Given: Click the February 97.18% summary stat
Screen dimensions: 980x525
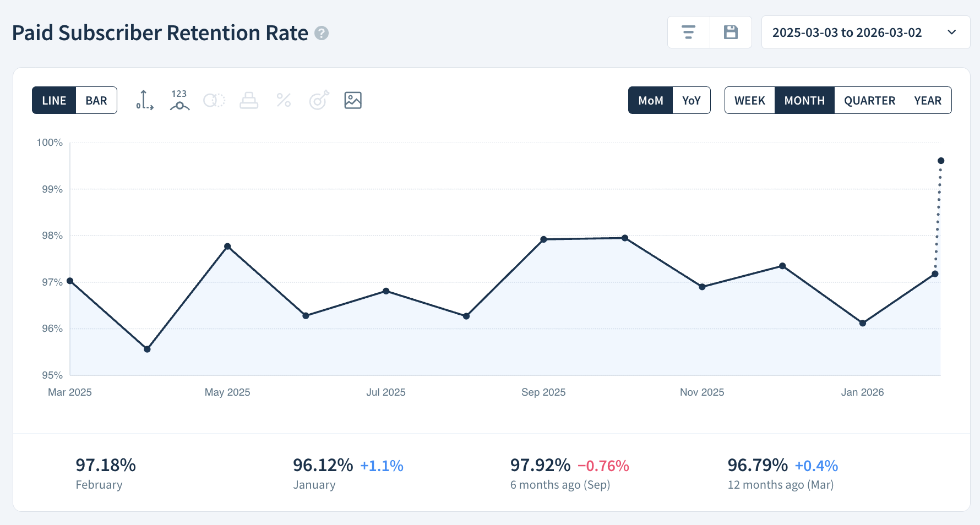Looking at the screenshot, I should (105, 465).
